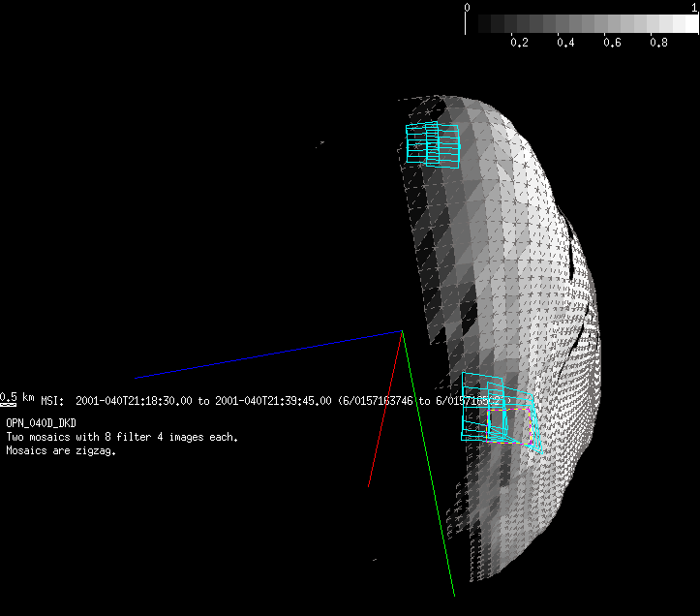Click the origin where the axes meet

coord(402,331)
